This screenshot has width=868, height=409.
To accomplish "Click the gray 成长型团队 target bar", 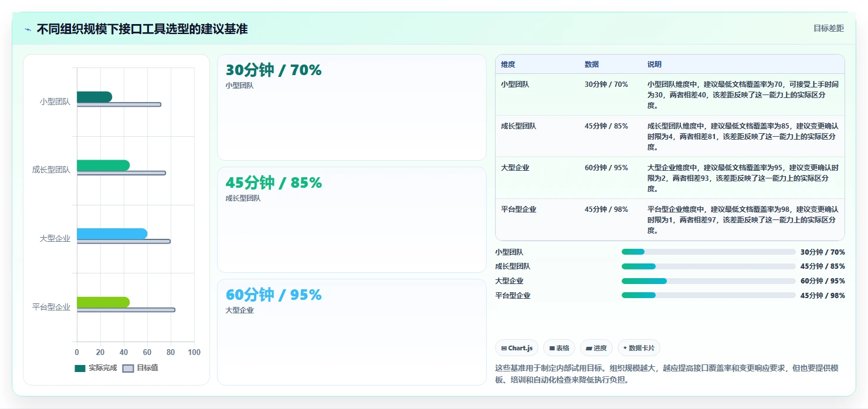I will click(121, 173).
